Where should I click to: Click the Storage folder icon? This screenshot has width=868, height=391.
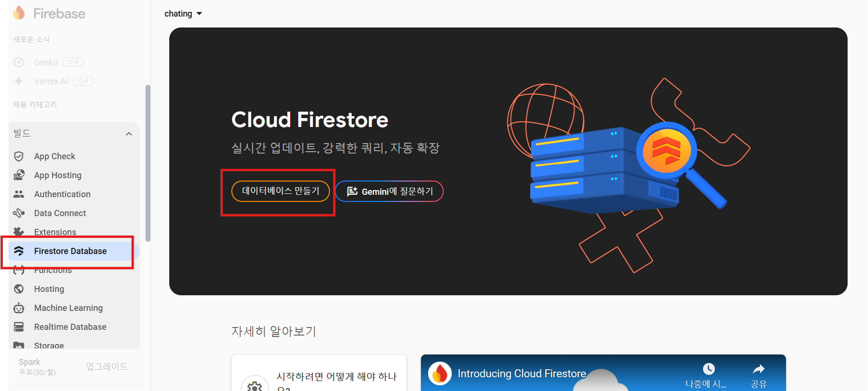[x=19, y=346]
